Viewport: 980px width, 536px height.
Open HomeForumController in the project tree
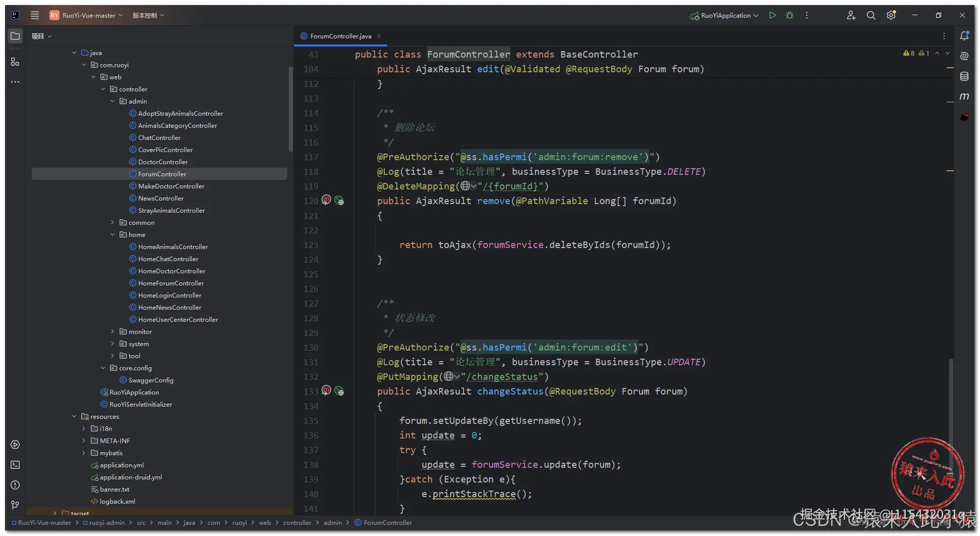pyautogui.click(x=171, y=283)
